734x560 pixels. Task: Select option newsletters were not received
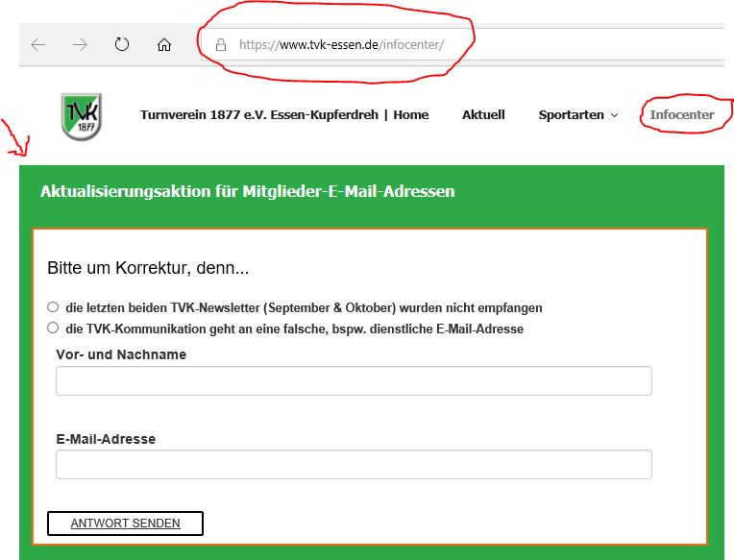click(53, 307)
